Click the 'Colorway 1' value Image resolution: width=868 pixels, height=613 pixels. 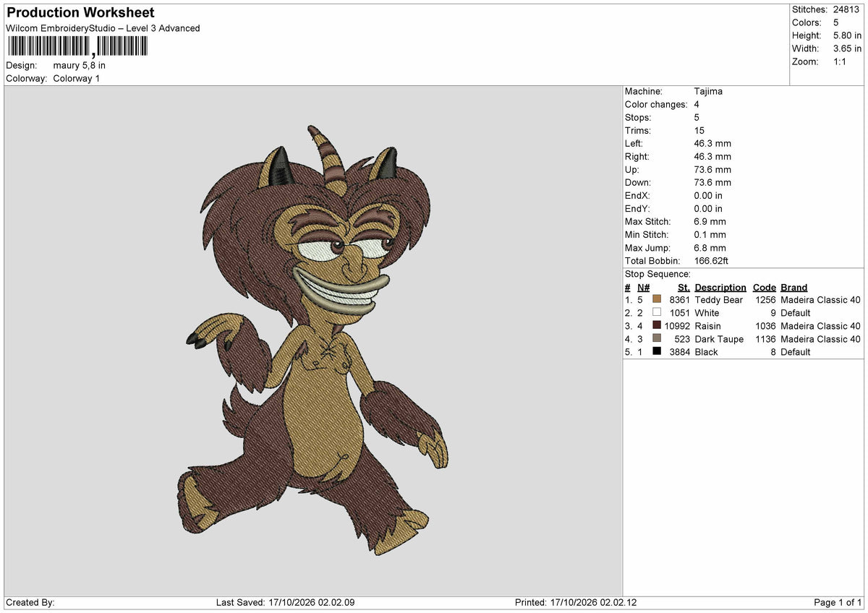77,78
